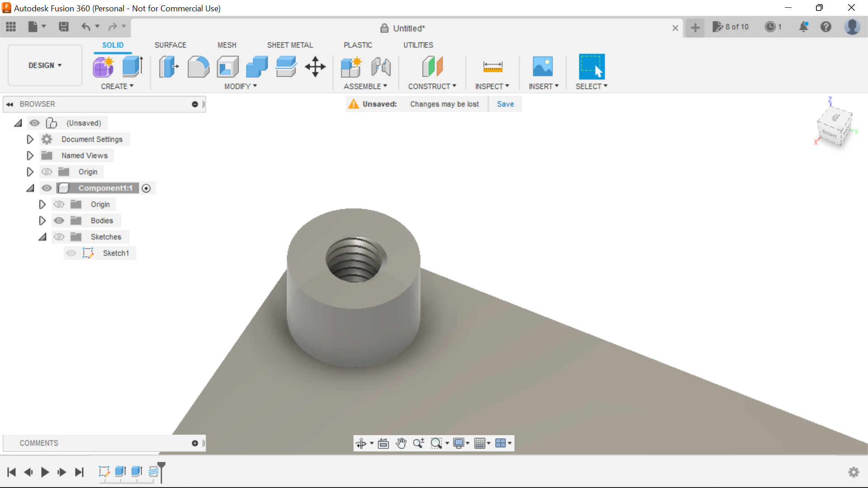
Task: Open the job status clock icon
Action: 770,27
